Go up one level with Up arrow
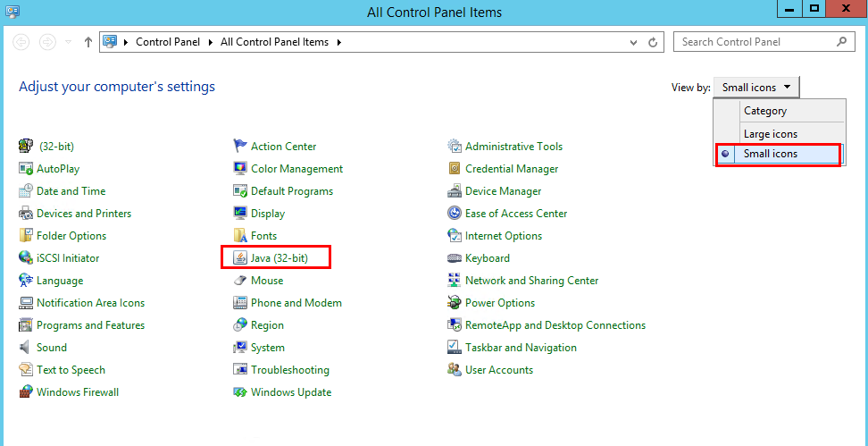 (88, 42)
